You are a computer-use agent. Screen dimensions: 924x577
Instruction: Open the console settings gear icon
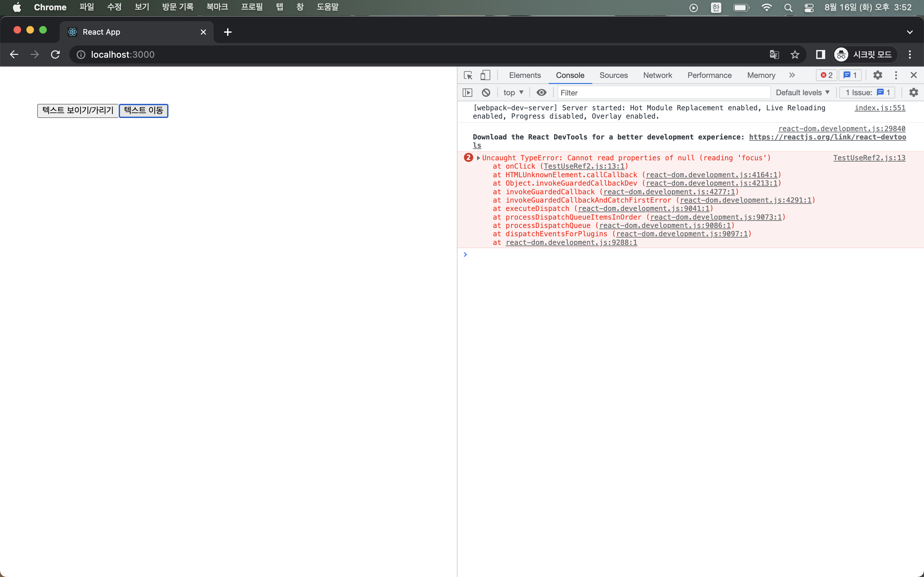913,92
